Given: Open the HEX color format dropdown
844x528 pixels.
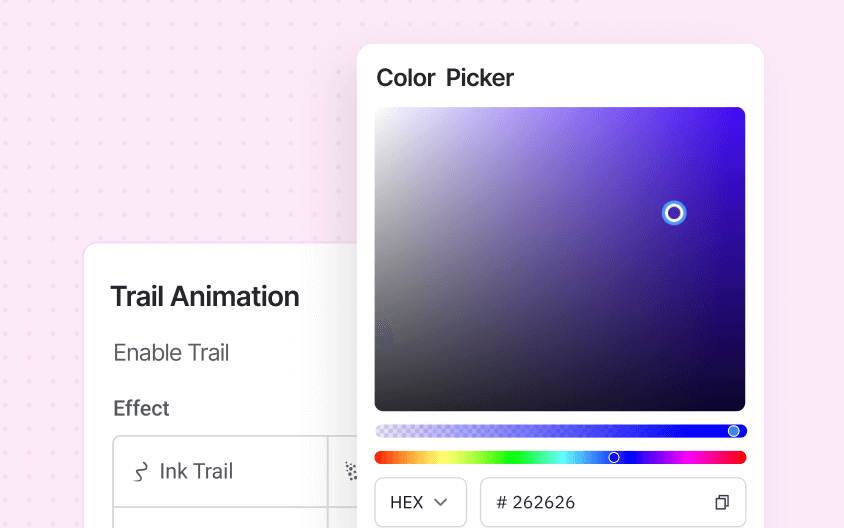Looking at the screenshot, I should [x=420, y=502].
